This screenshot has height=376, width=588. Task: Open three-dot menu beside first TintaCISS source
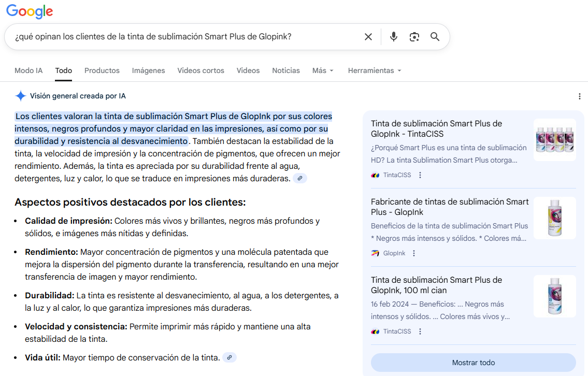pos(420,175)
